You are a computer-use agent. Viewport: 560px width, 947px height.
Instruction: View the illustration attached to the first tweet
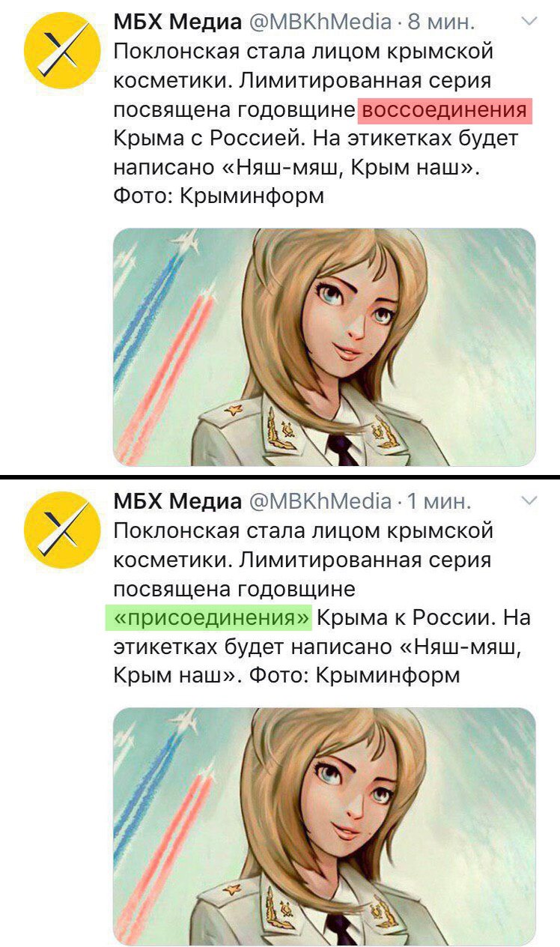pyautogui.click(x=324, y=347)
